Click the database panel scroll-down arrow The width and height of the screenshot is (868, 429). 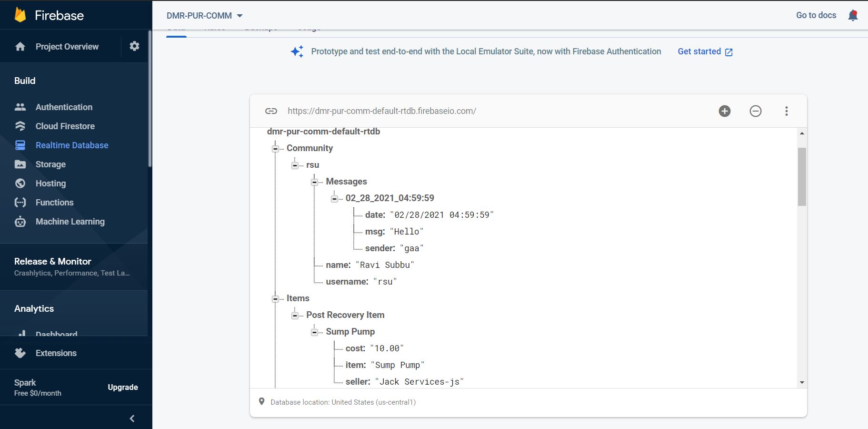[802, 382]
